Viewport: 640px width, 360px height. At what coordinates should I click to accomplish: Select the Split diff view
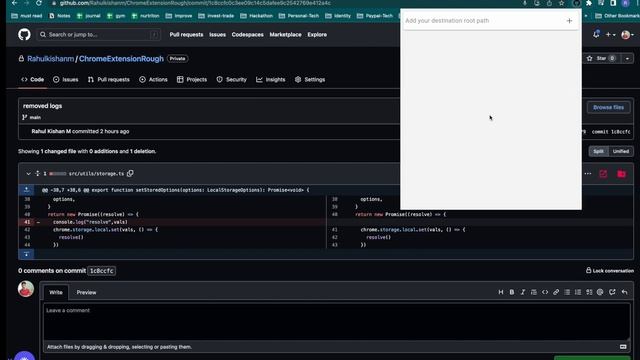pos(598,151)
